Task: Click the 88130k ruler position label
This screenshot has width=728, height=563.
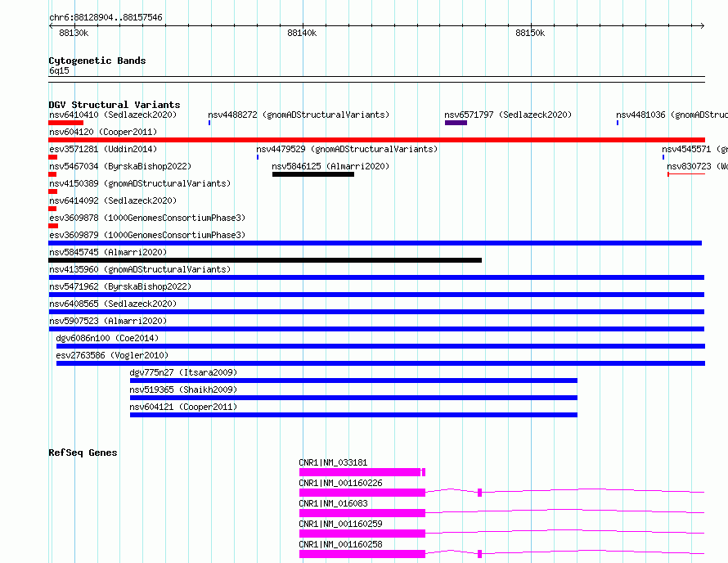Action: (74, 33)
